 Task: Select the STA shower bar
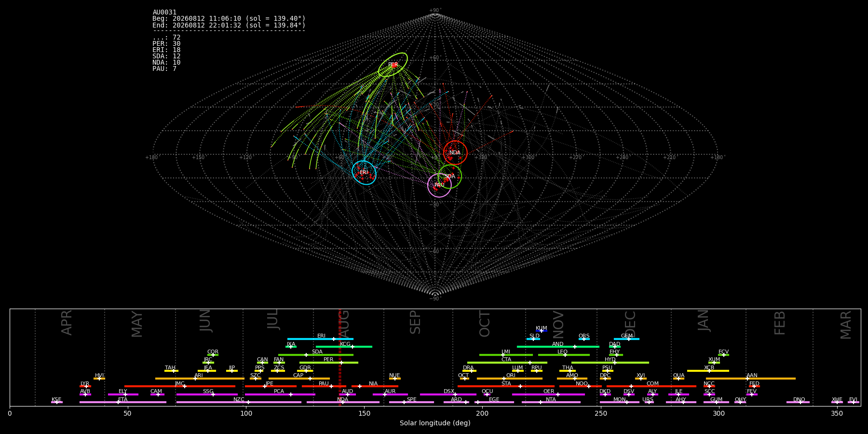coord(506,386)
